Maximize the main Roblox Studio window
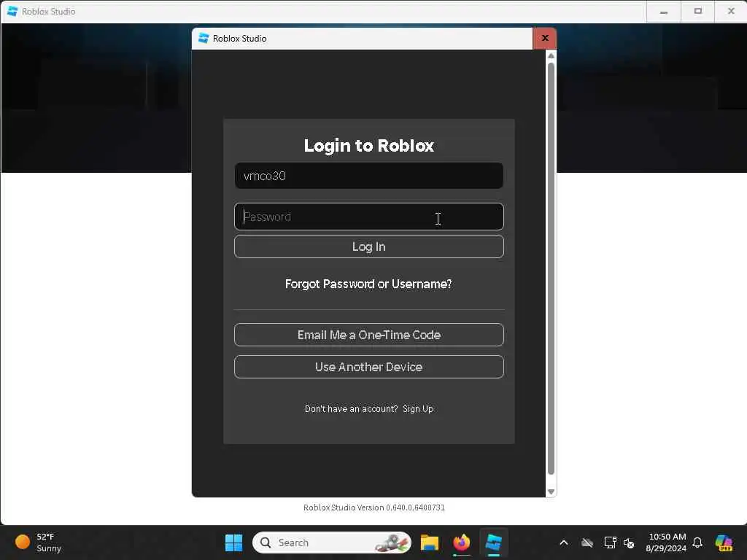Screen dimensions: 747x560 point(698,12)
